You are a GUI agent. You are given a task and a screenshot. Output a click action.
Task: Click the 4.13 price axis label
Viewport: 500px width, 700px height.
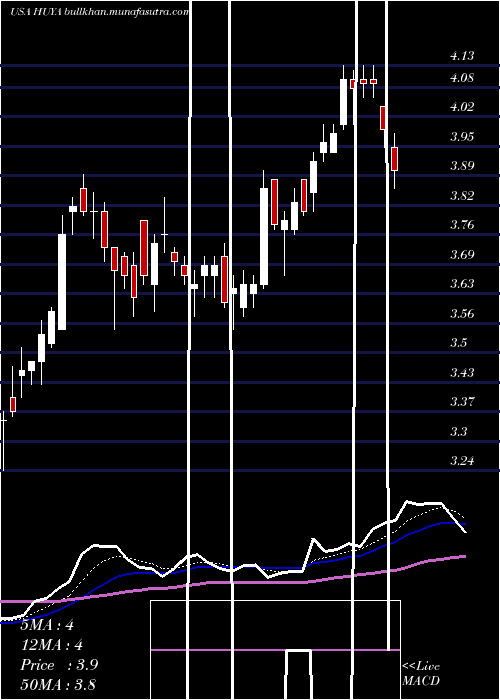[462, 56]
